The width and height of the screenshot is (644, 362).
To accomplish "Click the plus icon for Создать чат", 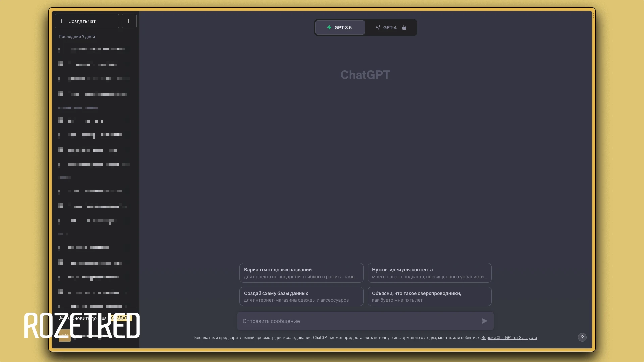I will (x=62, y=21).
